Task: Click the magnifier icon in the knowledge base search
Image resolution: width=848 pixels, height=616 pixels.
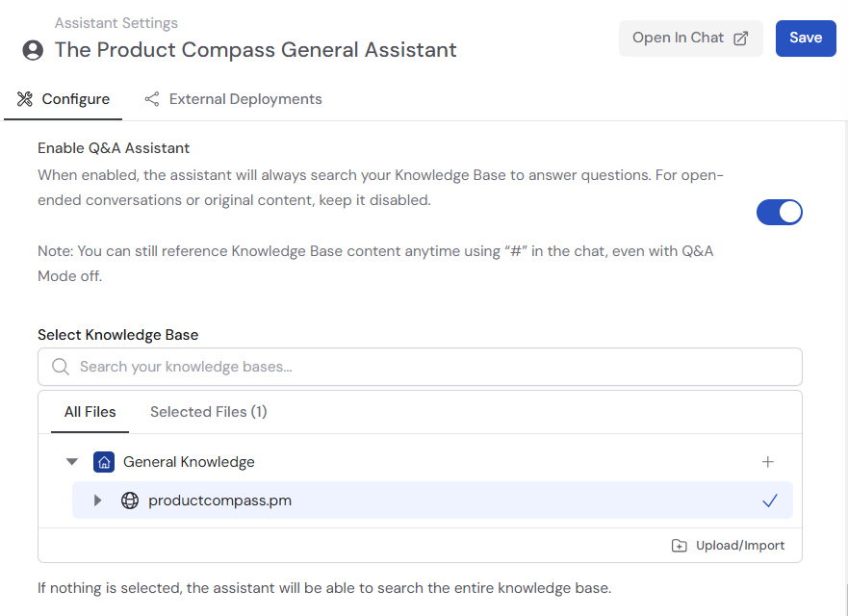Action: tap(61, 367)
